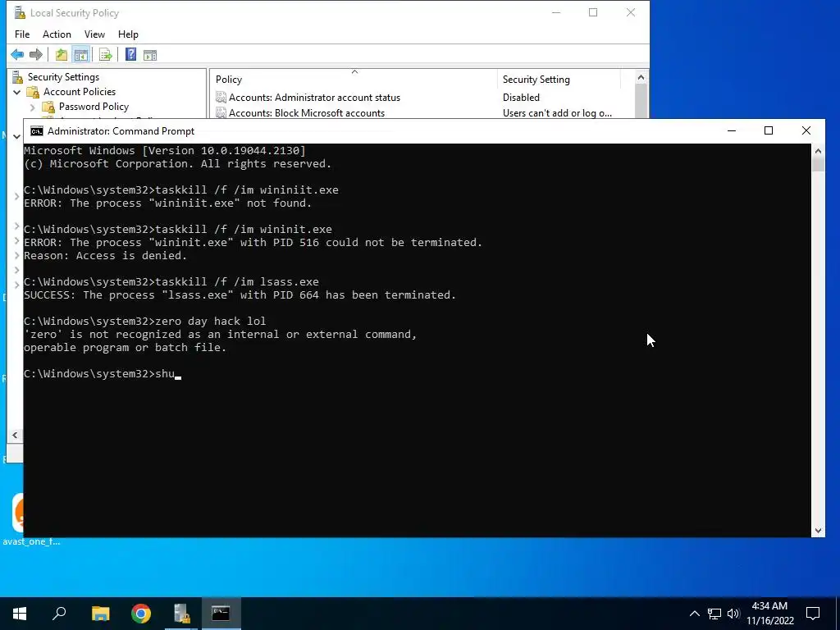Collapse the Account Policies tree node
Image resolution: width=840 pixels, height=630 pixels.
17,92
